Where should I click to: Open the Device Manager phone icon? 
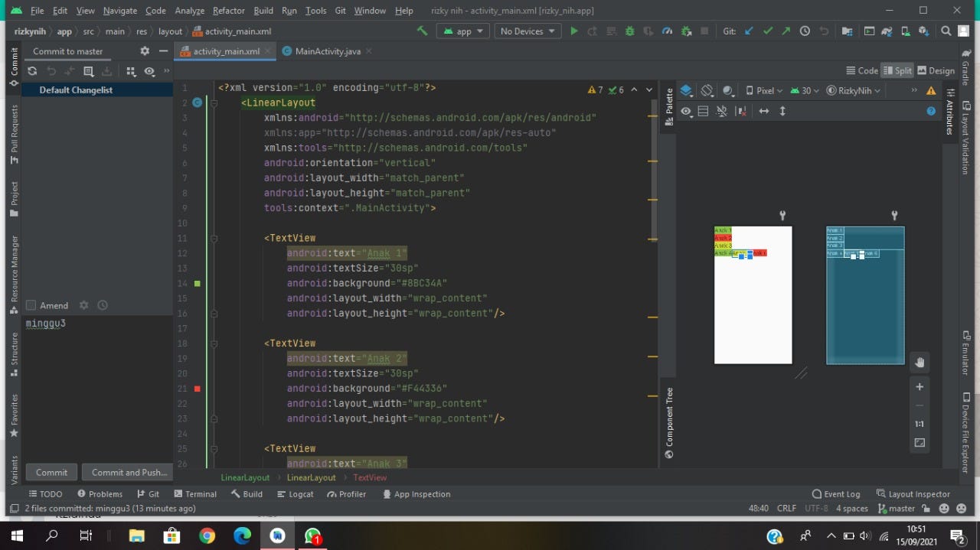click(x=906, y=31)
